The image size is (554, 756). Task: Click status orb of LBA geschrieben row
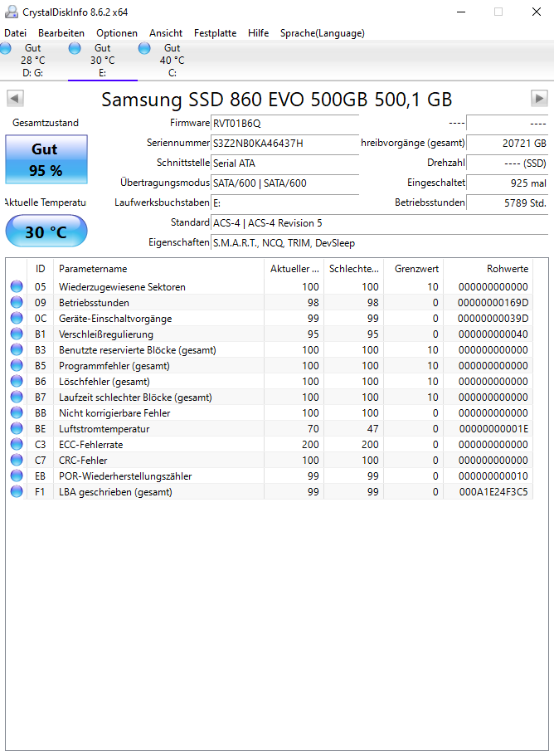17,492
